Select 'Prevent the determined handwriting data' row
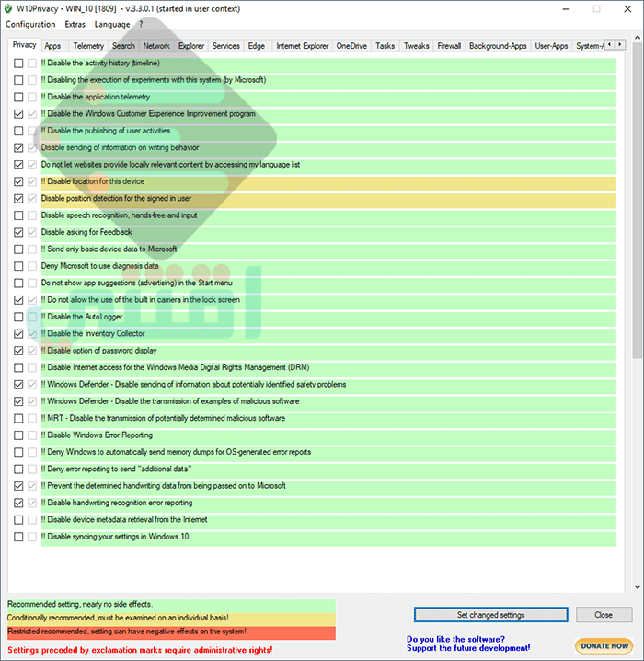Screen dimensions: 644x661 [328, 486]
